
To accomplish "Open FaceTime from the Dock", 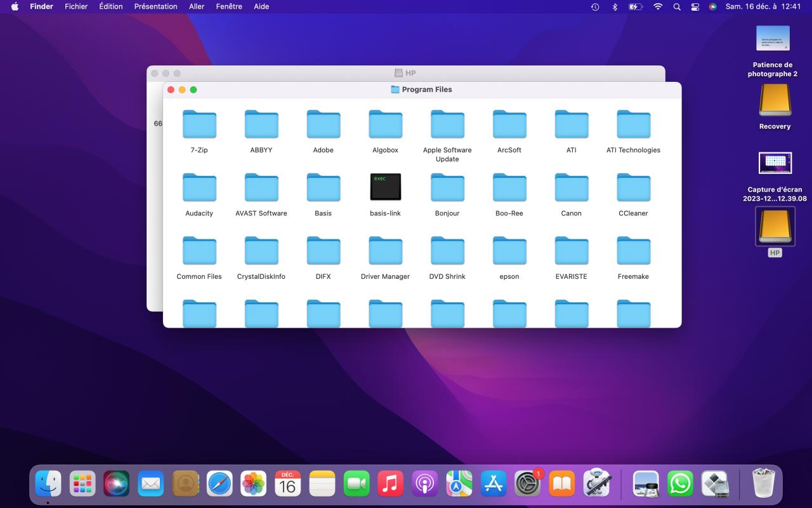I will point(357,484).
